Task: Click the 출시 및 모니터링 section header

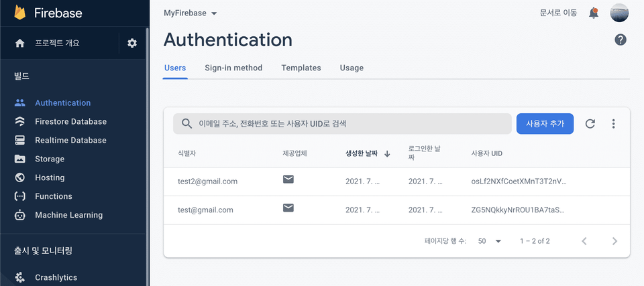Action: [43, 251]
